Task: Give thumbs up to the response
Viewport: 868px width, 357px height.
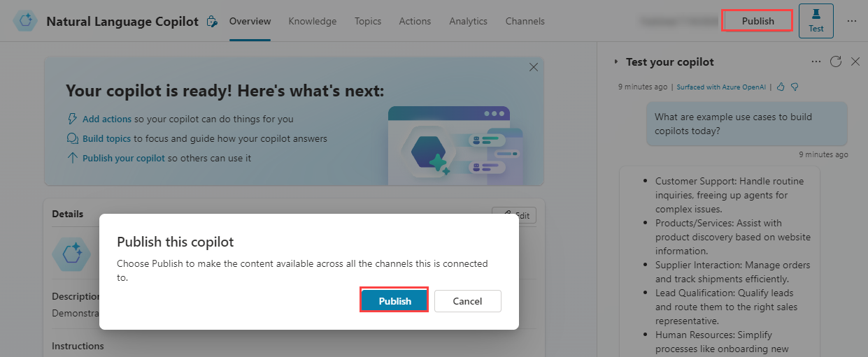Action: point(781,87)
